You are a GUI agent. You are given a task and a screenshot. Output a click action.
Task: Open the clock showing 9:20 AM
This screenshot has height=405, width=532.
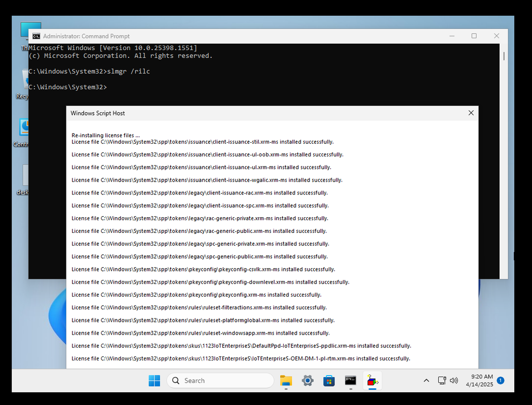point(479,381)
